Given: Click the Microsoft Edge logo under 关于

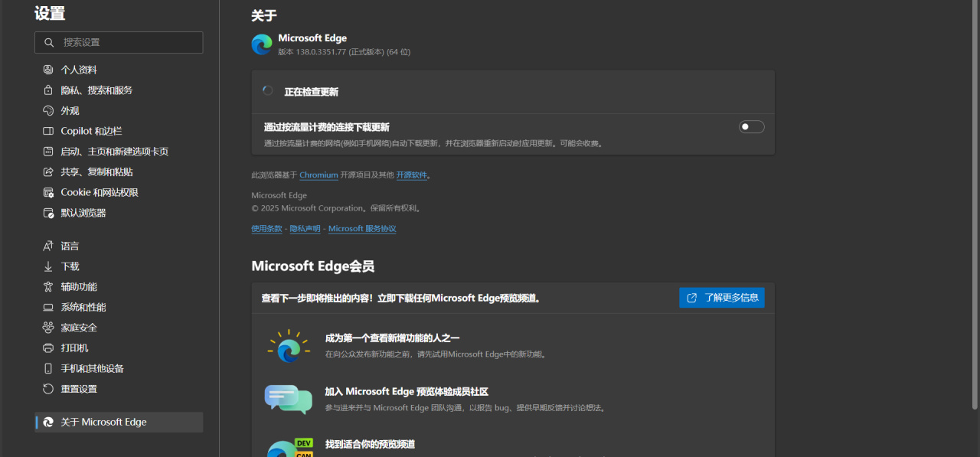Looking at the screenshot, I should pyautogui.click(x=262, y=44).
